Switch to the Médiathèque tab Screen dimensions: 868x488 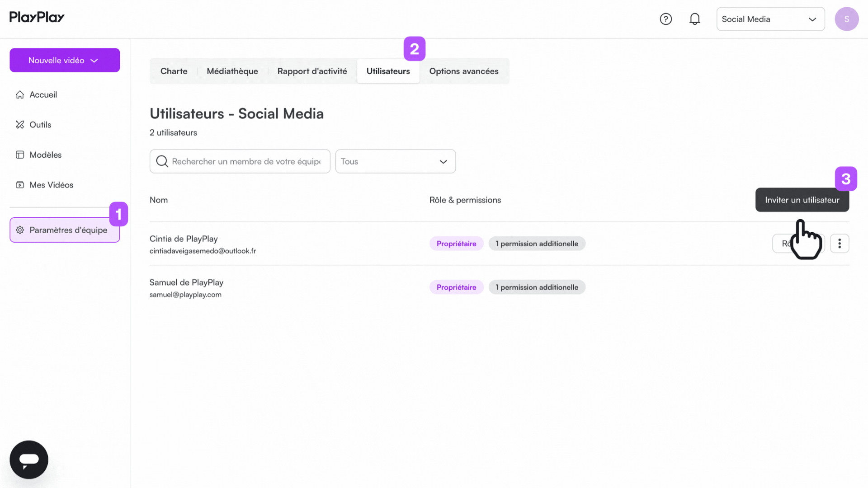tap(232, 71)
